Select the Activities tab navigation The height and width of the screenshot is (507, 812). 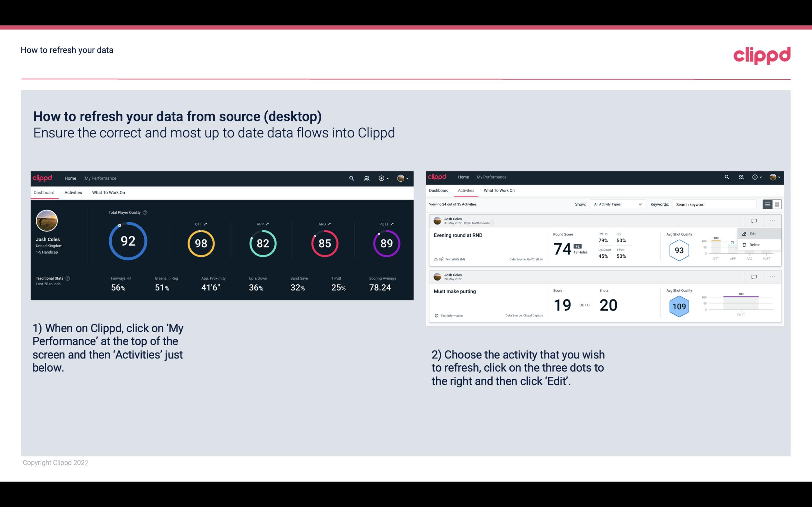click(73, 192)
